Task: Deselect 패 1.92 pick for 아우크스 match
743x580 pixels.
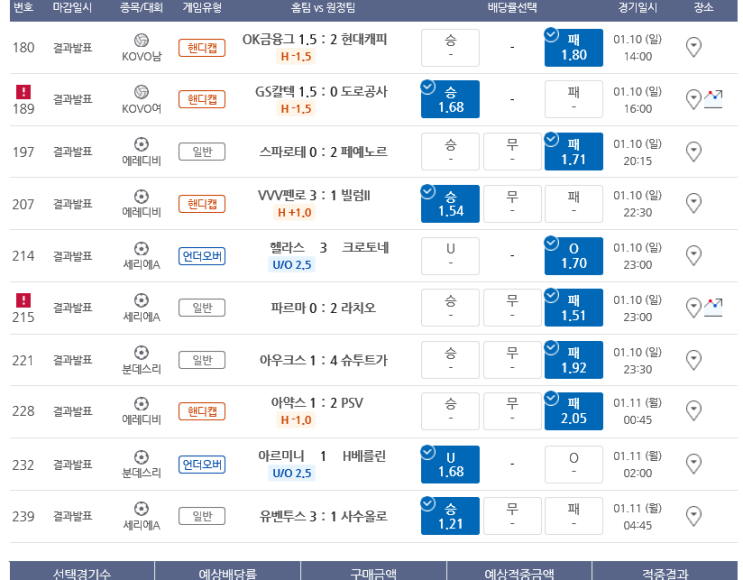Action: [x=573, y=360]
